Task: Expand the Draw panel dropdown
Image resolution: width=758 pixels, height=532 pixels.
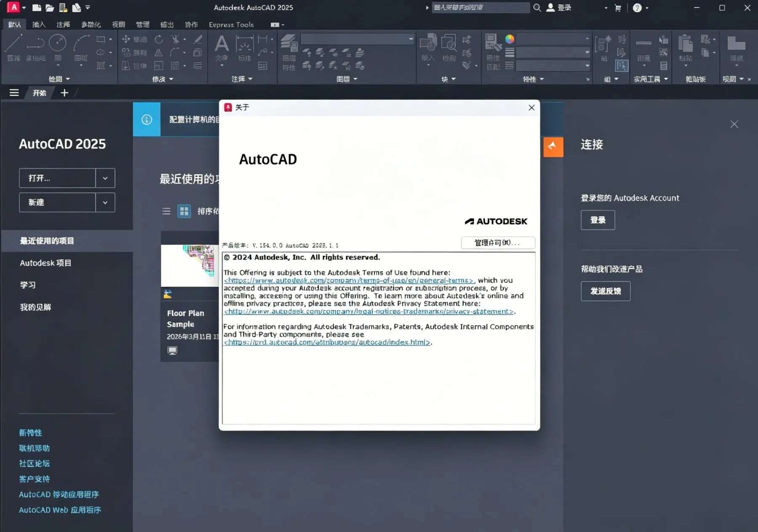Action: 59,79
